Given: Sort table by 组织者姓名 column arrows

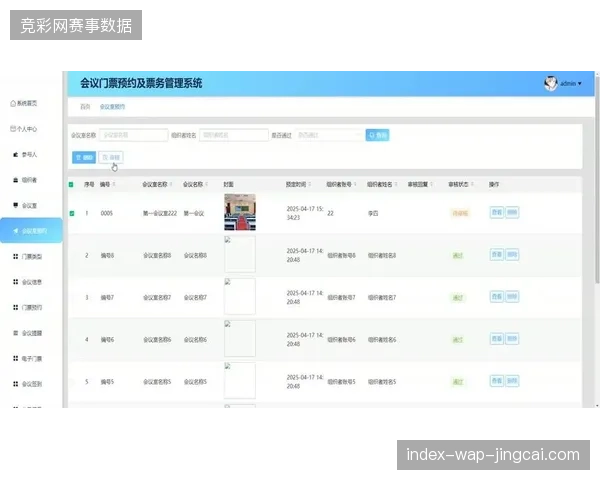Looking at the screenshot, I should tap(396, 184).
